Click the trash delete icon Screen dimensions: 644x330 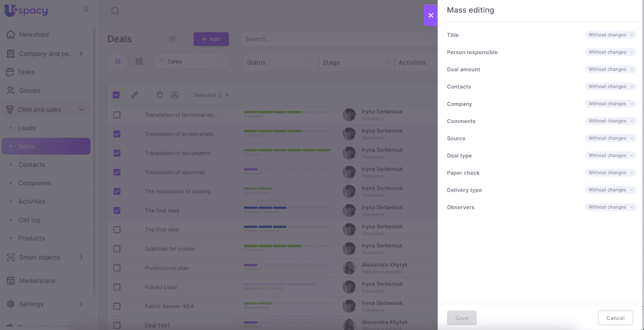pyautogui.click(x=160, y=95)
